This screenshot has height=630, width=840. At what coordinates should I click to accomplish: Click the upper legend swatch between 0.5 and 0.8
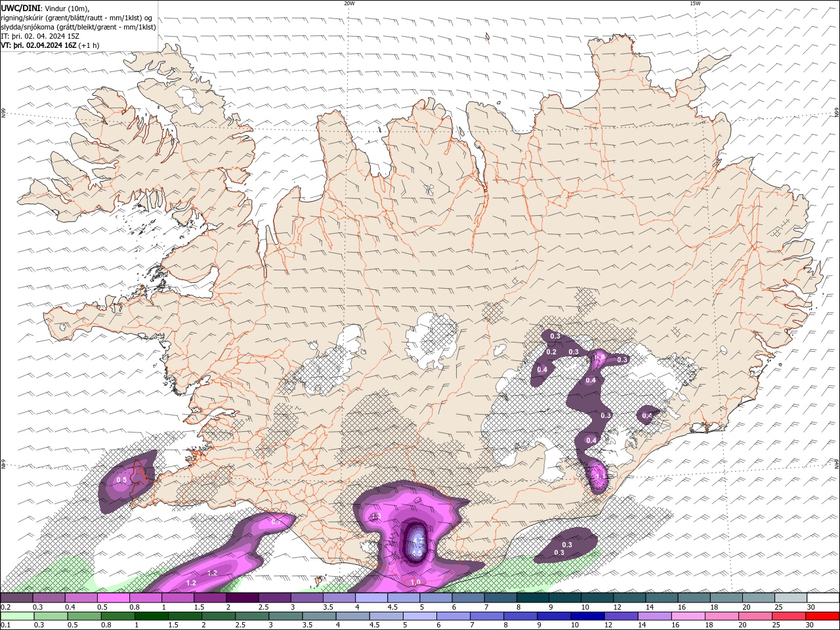point(113,598)
